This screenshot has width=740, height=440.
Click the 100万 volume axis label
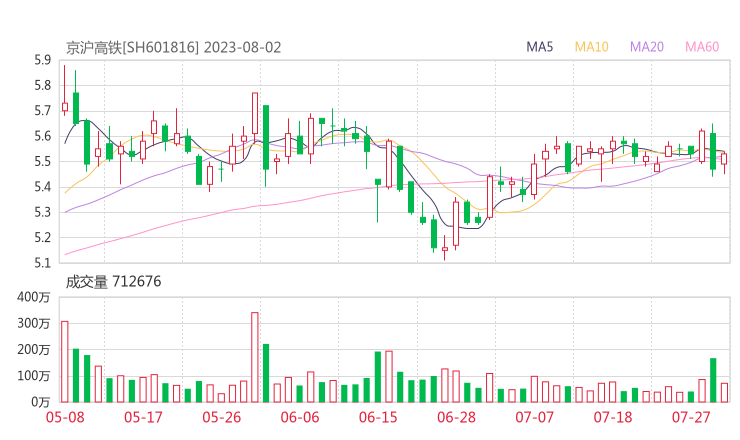[34, 376]
